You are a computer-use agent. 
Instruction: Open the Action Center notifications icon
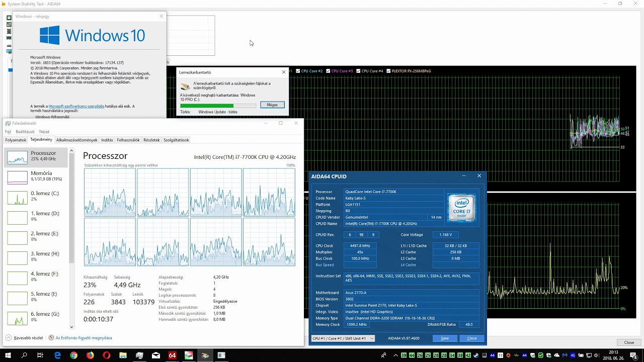(633, 355)
